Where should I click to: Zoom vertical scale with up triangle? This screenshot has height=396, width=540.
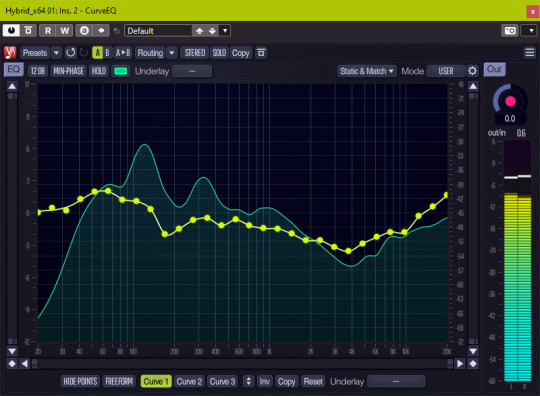(12, 86)
